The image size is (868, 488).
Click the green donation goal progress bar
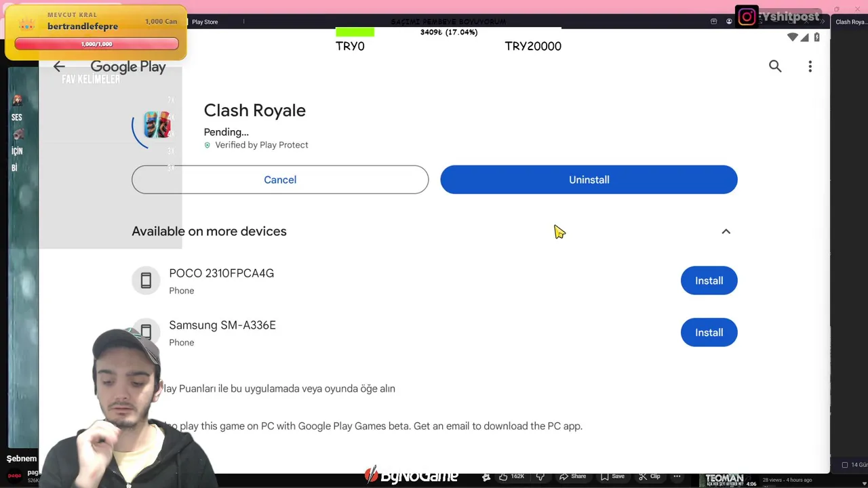pyautogui.click(x=355, y=32)
